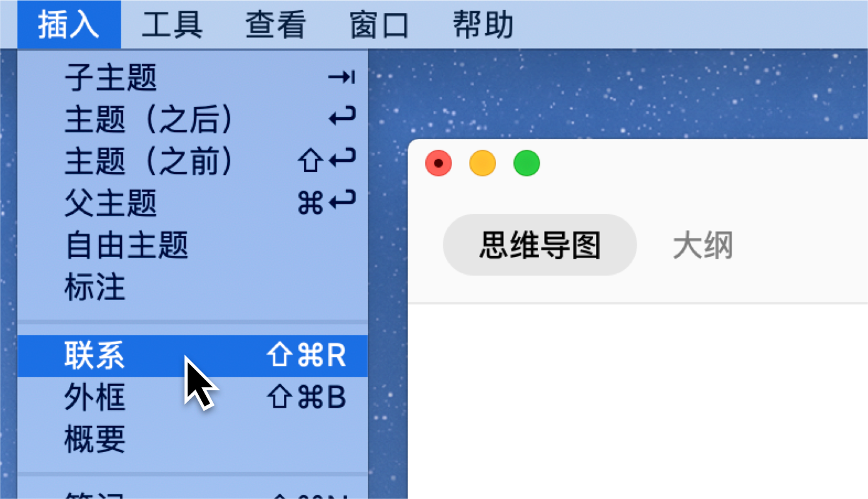Select 主题（之后） menu entry
This screenshot has height=499, width=868.
(x=193, y=119)
